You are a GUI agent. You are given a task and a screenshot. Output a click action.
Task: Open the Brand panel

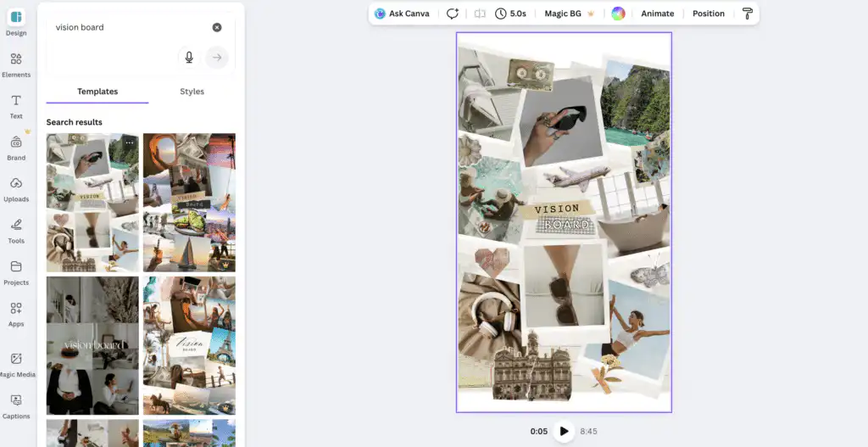16,148
